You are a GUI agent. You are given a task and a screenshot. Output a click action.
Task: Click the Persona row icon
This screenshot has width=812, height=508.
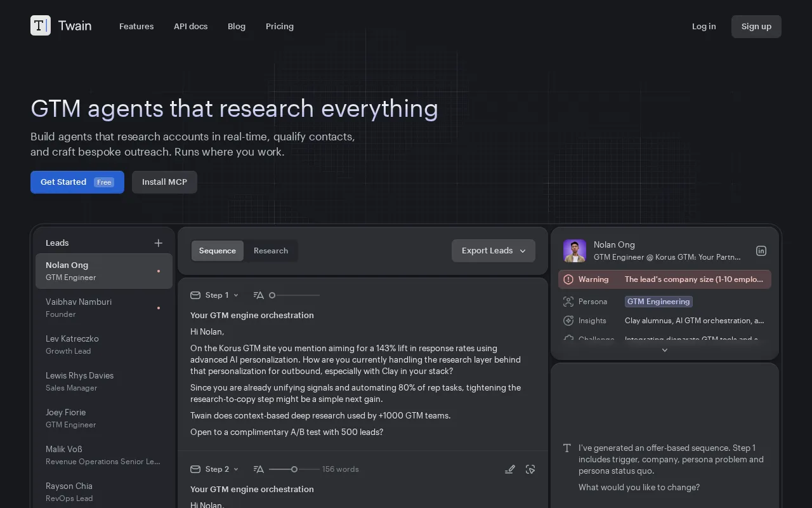pos(568,302)
